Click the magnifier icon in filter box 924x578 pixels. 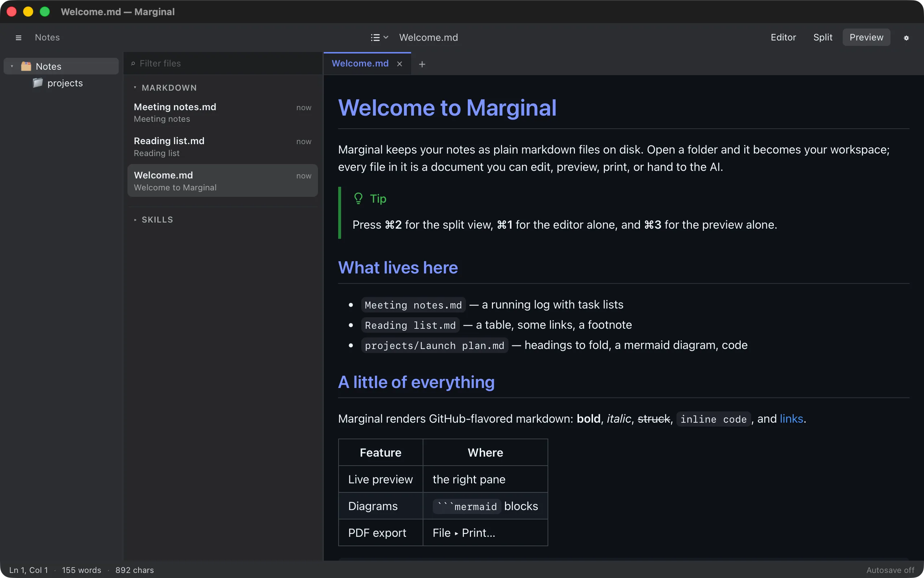coord(133,64)
